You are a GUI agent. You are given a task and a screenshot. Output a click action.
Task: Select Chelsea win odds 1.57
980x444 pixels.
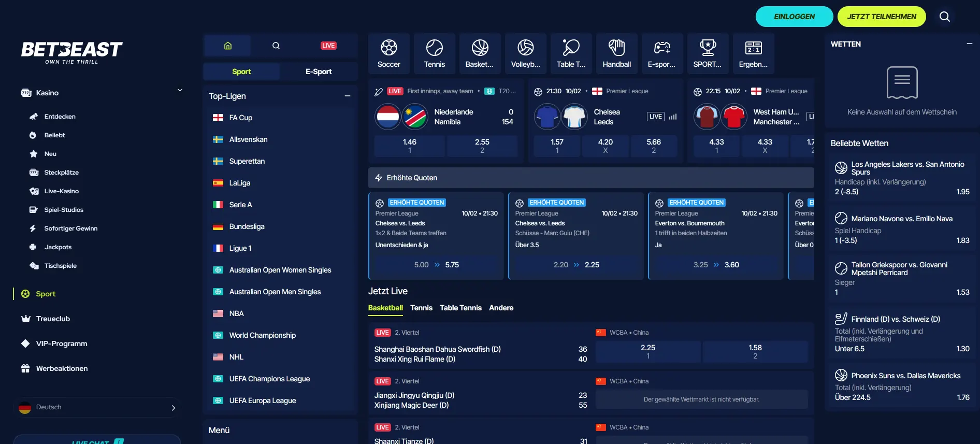pos(557,146)
